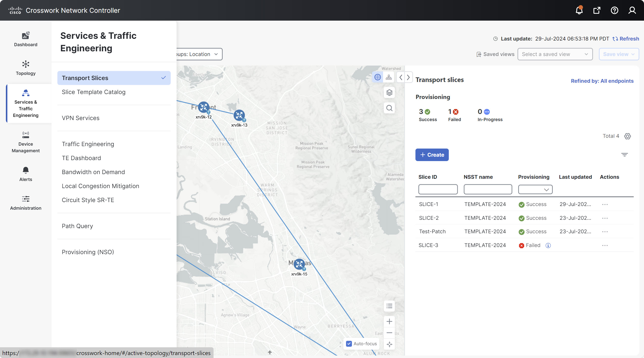Open Slice Template Catalog menu item
The image size is (644, 358).
pos(93,92)
